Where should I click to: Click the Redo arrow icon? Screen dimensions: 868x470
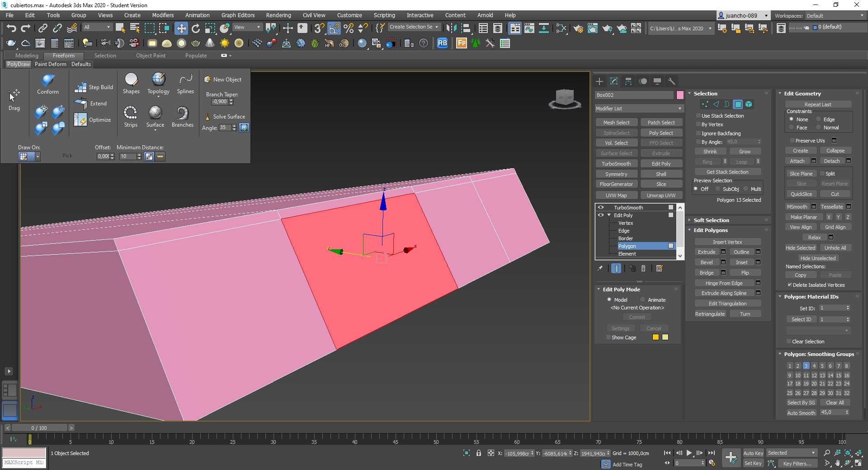tap(26, 28)
